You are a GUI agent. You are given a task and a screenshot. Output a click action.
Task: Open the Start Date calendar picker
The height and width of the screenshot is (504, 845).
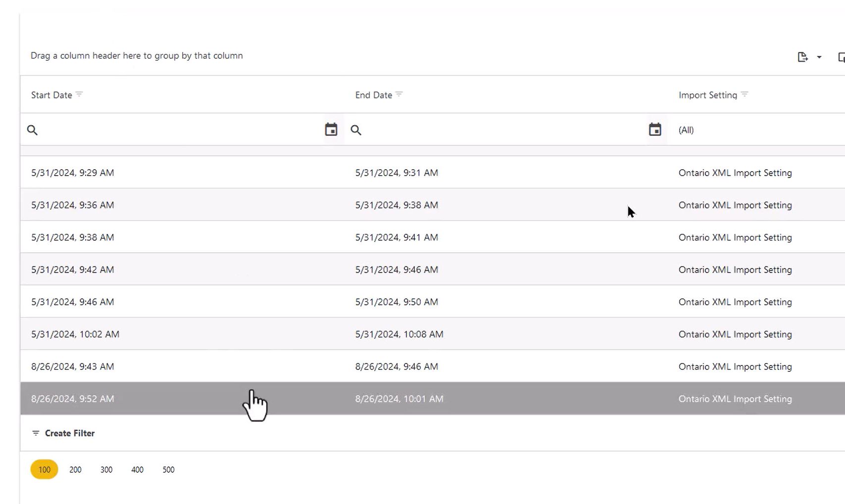pyautogui.click(x=331, y=130)
